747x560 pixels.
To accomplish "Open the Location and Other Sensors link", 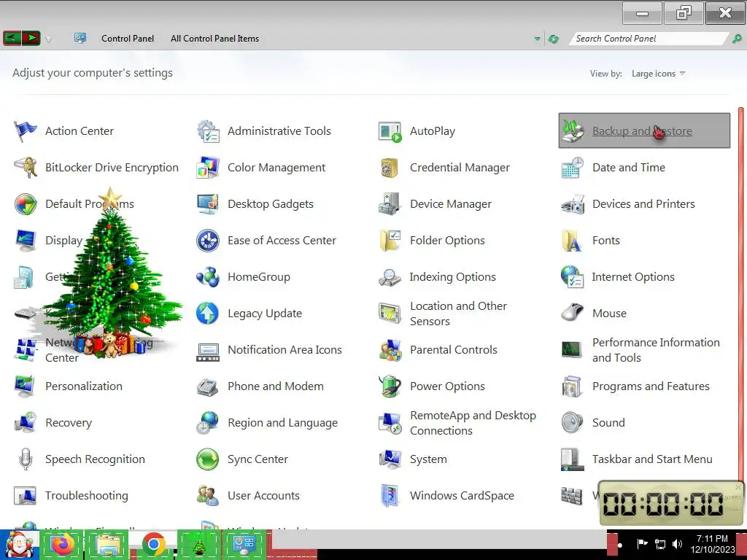I will [458, 314].
